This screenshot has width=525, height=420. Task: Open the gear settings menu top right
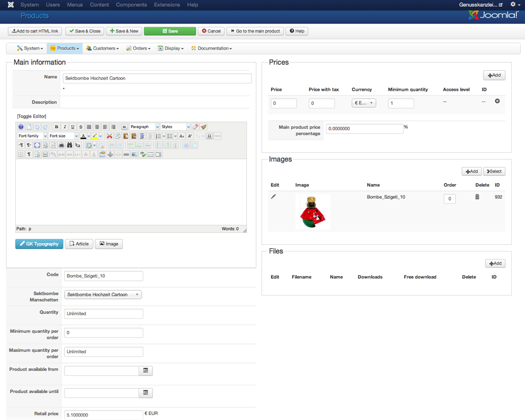[515, 4]
